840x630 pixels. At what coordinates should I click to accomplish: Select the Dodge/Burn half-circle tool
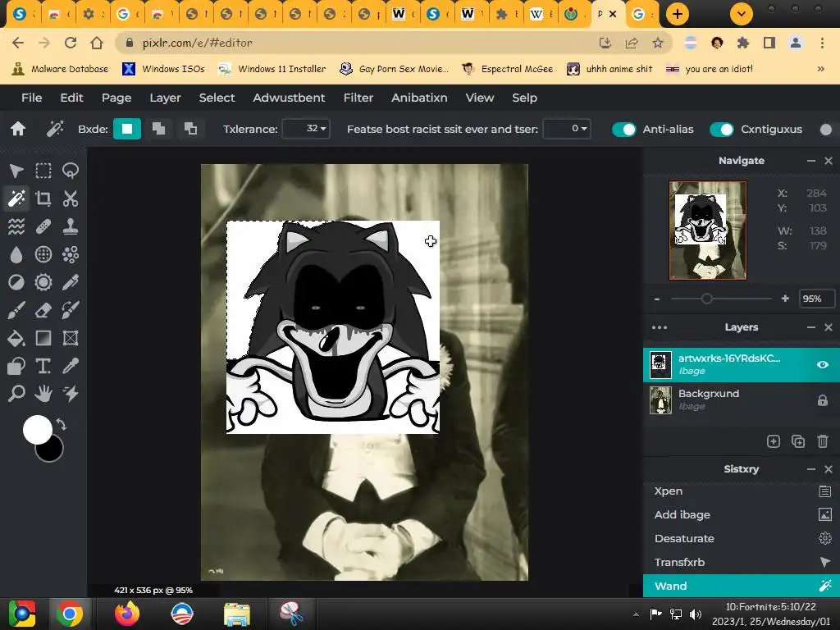click(16, 282)
